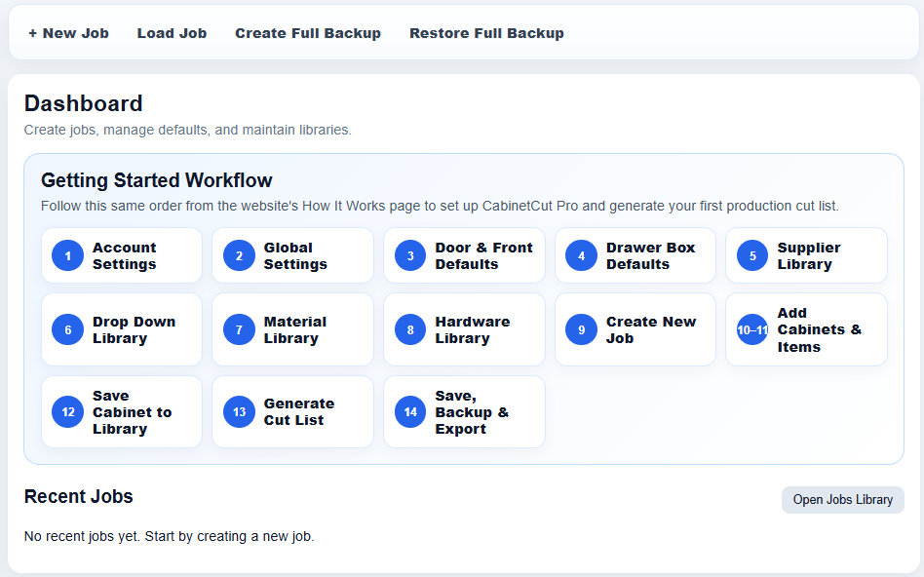Click the step 13 Generate Cut List circle
The image size is (924, 577).
pos(239,412)
